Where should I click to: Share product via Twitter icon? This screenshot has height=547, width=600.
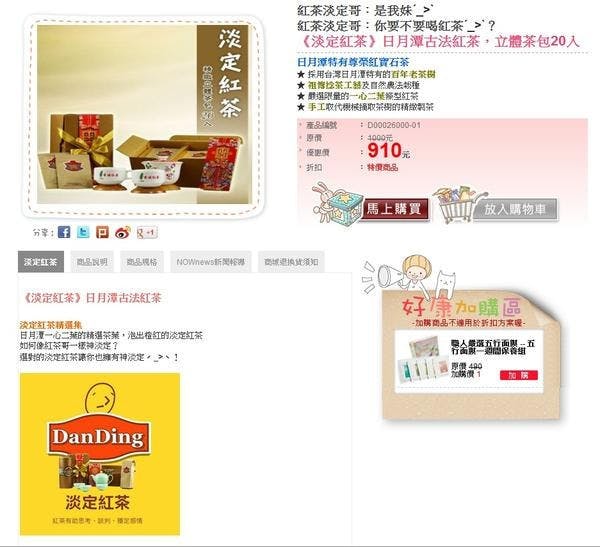click(83, 232)
